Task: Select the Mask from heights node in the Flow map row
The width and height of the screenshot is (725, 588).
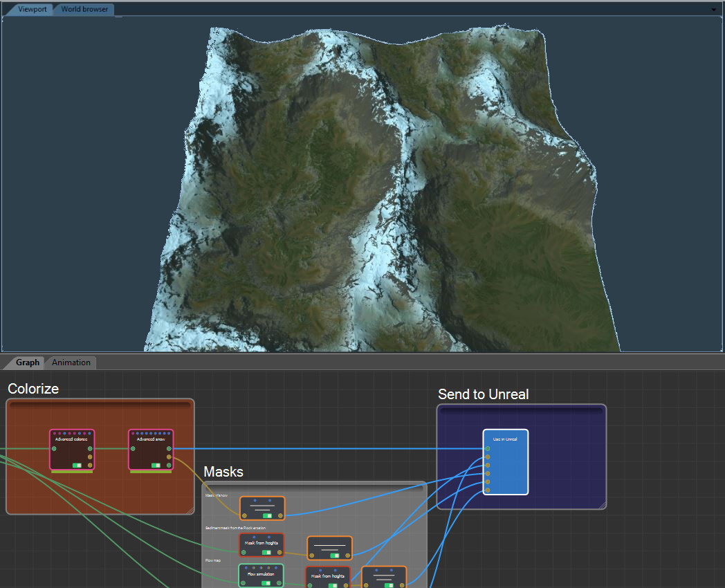Action: (327, 576)
